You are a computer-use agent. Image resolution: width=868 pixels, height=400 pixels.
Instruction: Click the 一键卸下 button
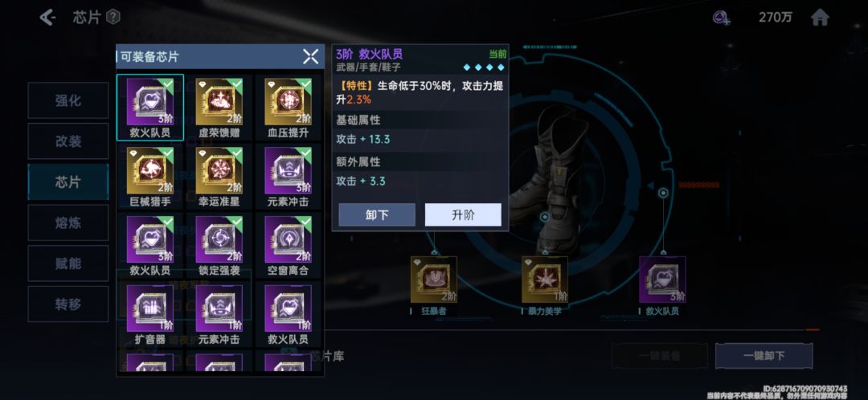764,356
